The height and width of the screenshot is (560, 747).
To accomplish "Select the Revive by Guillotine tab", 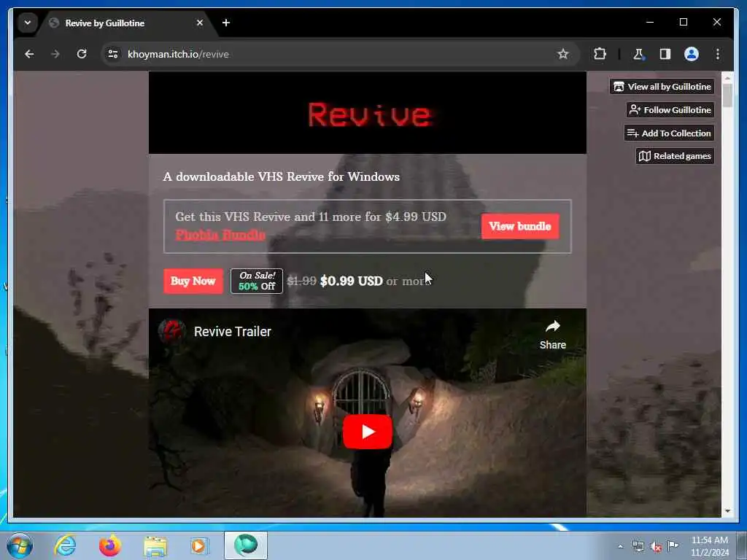I will click(x=127, y=23).
